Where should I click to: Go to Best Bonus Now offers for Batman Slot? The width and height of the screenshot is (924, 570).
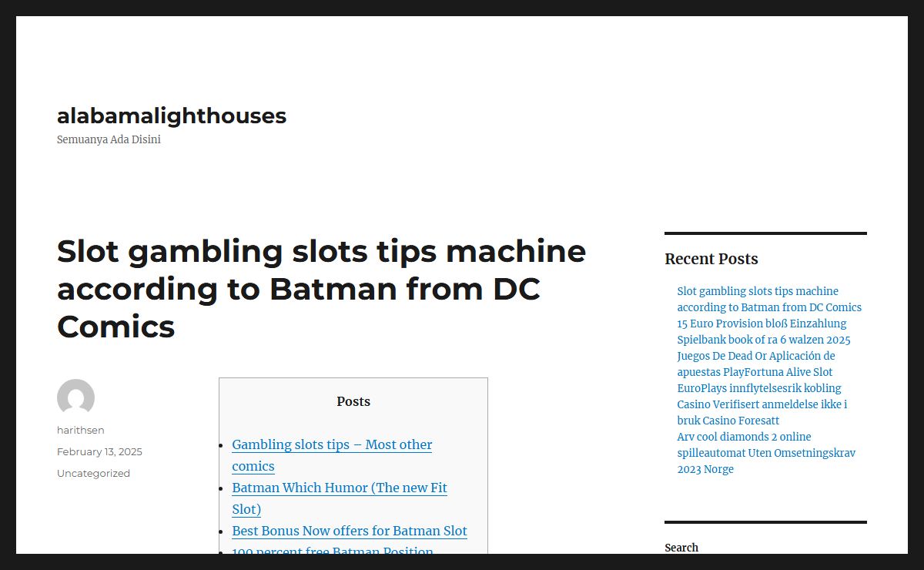point(350,531)
